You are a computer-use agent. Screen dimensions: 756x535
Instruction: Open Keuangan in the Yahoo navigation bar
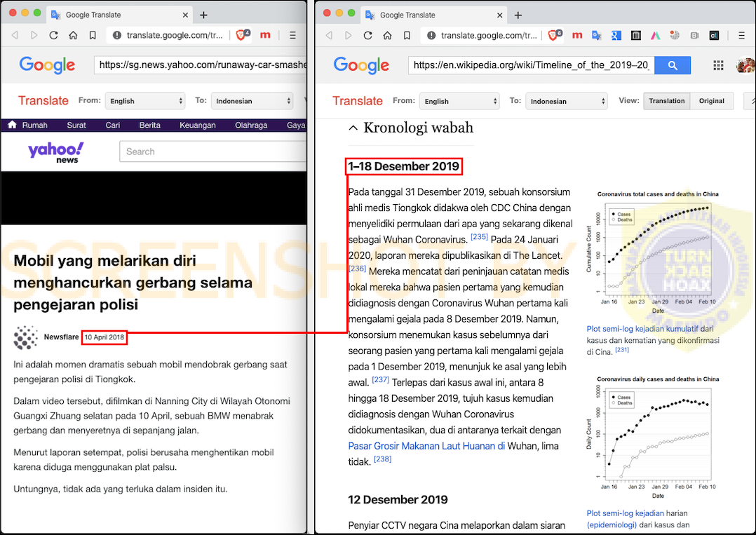[x=198, y=126]
